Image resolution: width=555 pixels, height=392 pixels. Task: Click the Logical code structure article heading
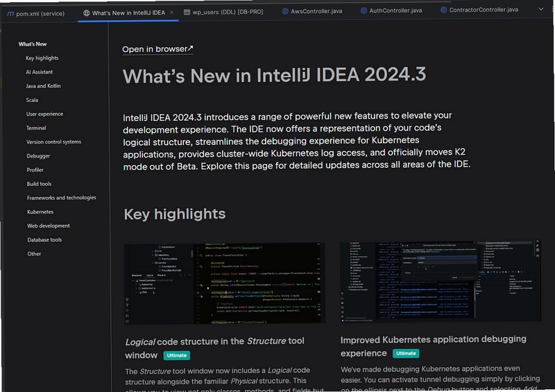[214, 348]
